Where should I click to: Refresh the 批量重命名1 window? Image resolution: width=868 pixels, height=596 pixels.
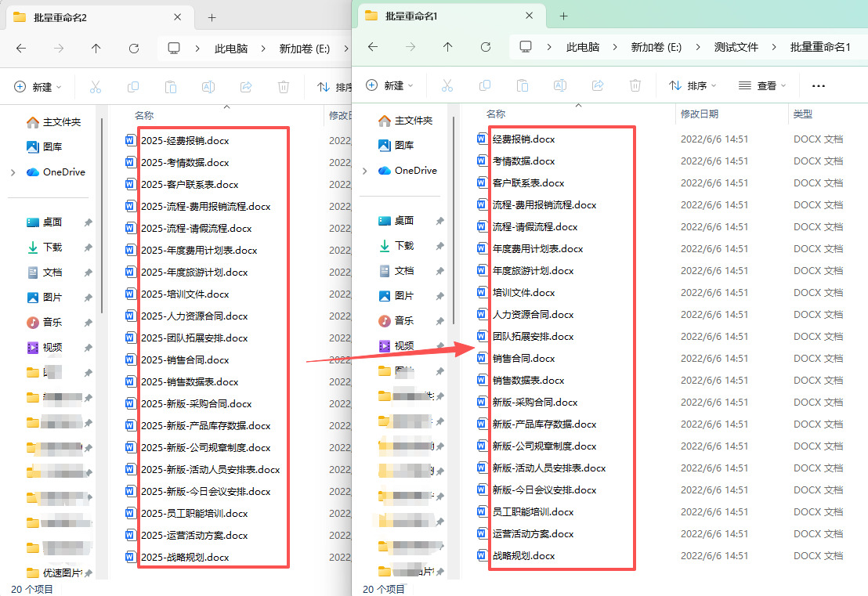click(486, 47)
